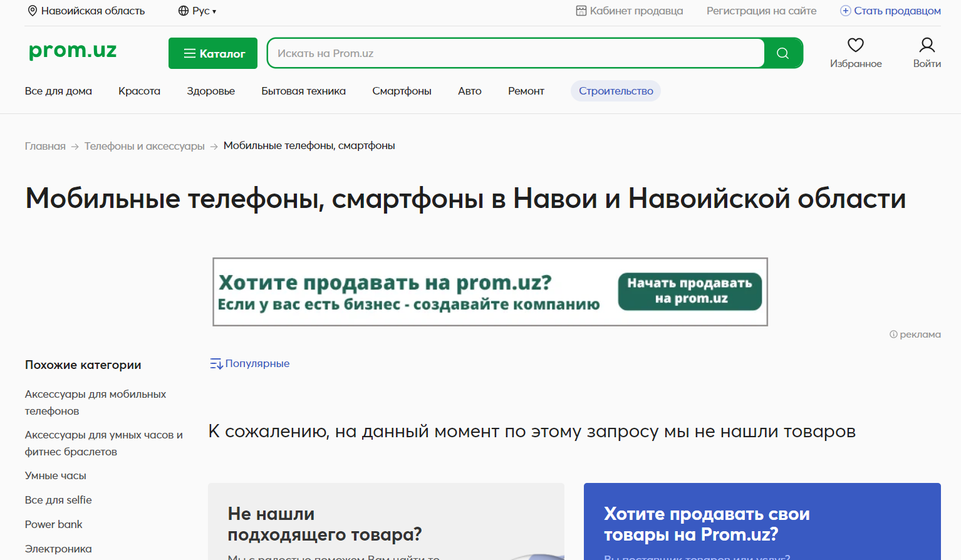Click the Не нашли подходящего товара card
961x560 pixels.
386,521
